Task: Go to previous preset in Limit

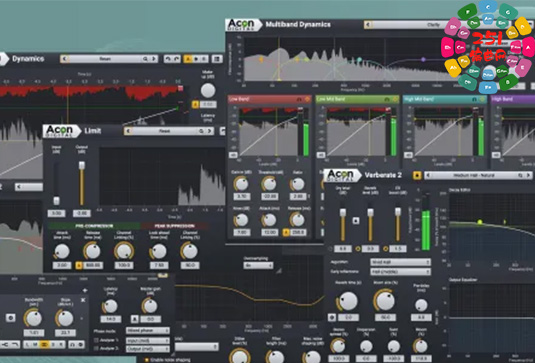Action: [128, 131]
